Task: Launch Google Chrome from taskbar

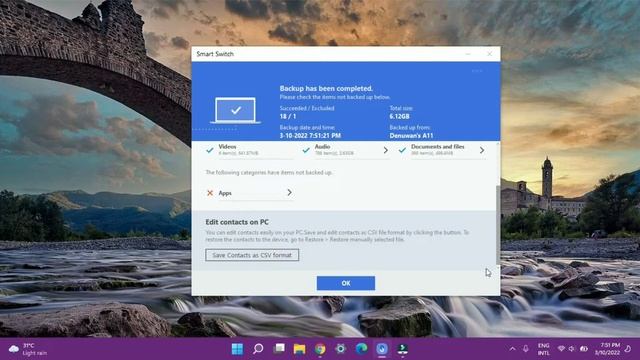Action: [320, 349]
